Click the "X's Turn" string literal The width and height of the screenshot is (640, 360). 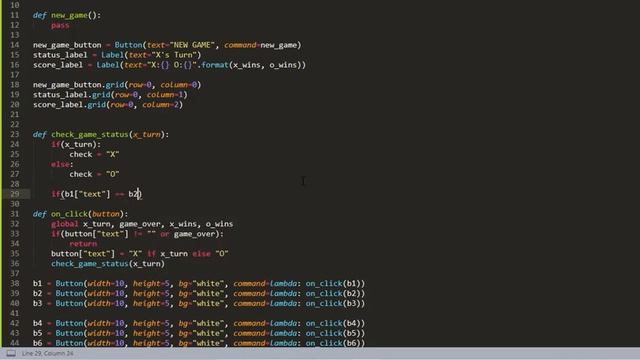click(x=174, y=55)
